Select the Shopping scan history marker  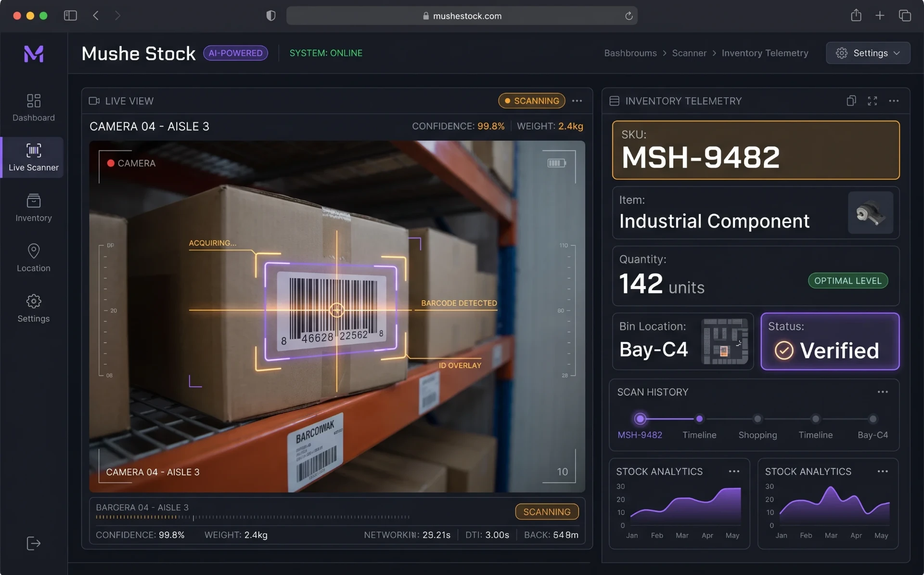pyautogui.click(x=757, y=418)
